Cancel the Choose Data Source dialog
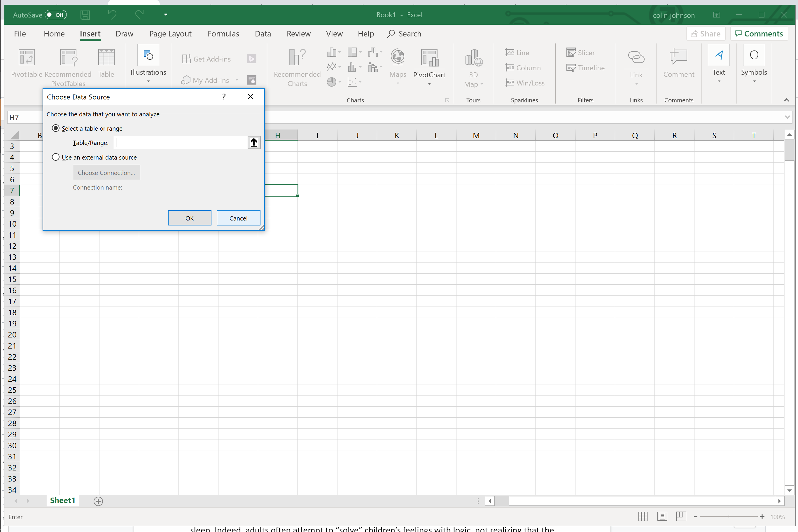Viewport: 798px width, 532px height. pyautogui.click(x=238, y=218)
